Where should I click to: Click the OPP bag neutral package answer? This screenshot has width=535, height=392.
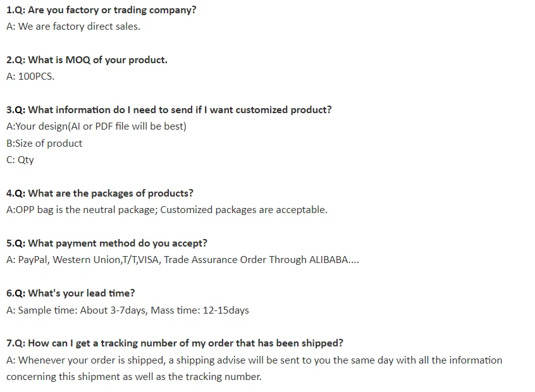point(167,210)
